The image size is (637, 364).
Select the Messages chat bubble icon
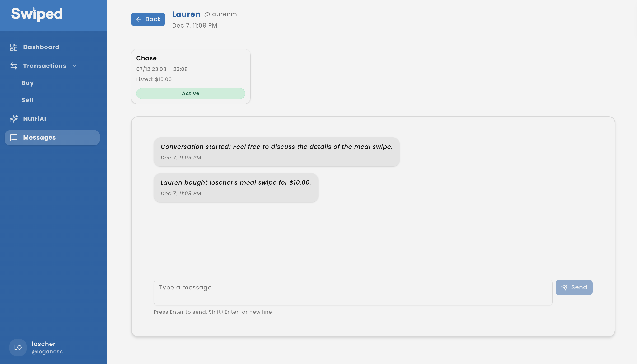coord(14,137)
